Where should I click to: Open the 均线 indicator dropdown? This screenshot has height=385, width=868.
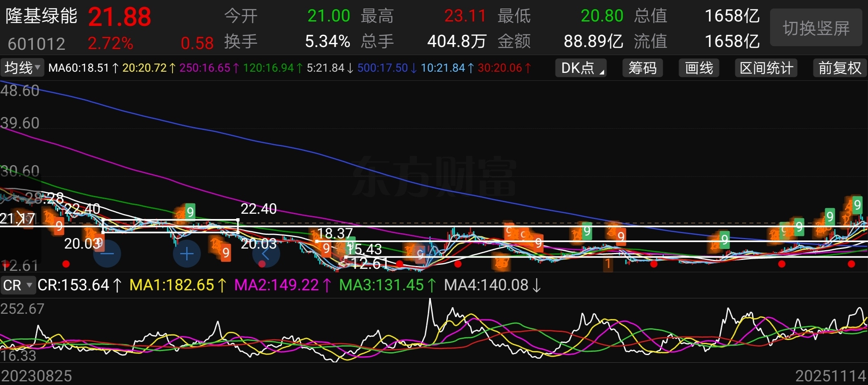click(22, 67)
